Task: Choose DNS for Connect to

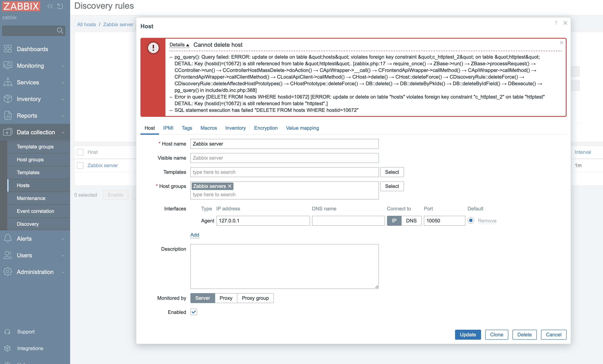Action: point(411,221)
